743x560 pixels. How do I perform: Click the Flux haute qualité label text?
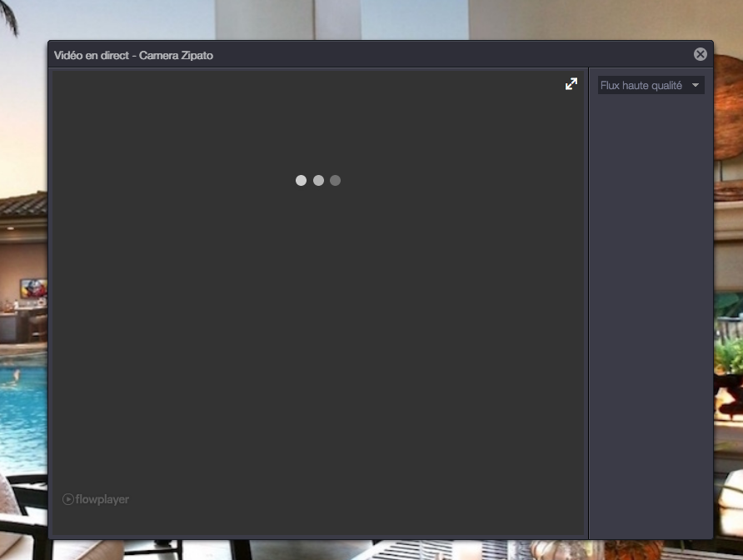[641, 85]
